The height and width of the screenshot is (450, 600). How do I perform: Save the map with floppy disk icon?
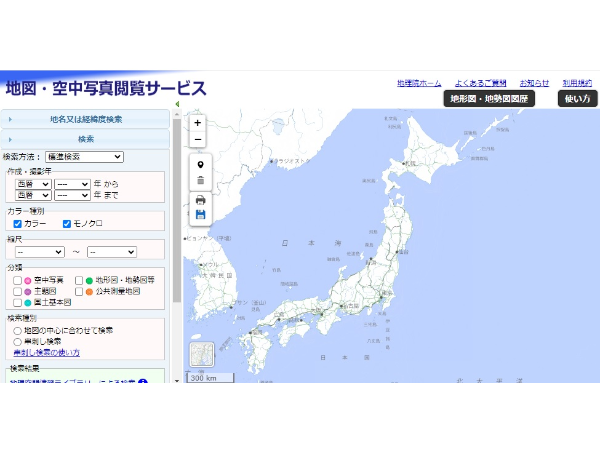200,215
